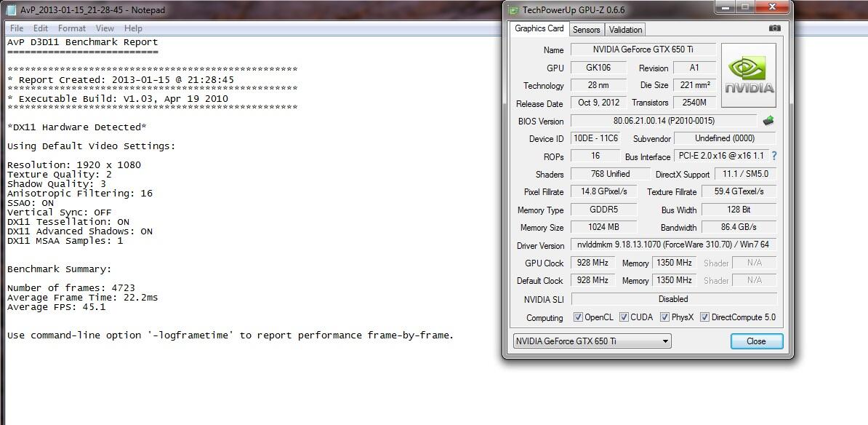Open the Notepad View menu
The width and height of the screenshot is (868, 425).
105,28
